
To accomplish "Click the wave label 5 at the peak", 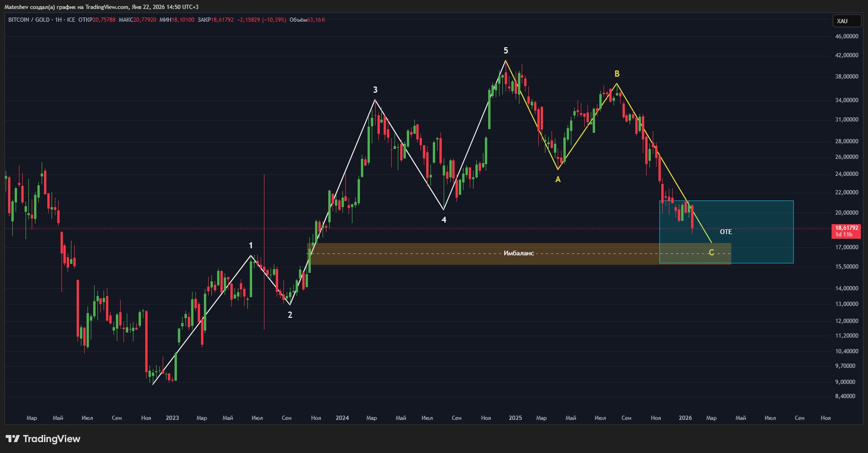I will tap(506, 51).
